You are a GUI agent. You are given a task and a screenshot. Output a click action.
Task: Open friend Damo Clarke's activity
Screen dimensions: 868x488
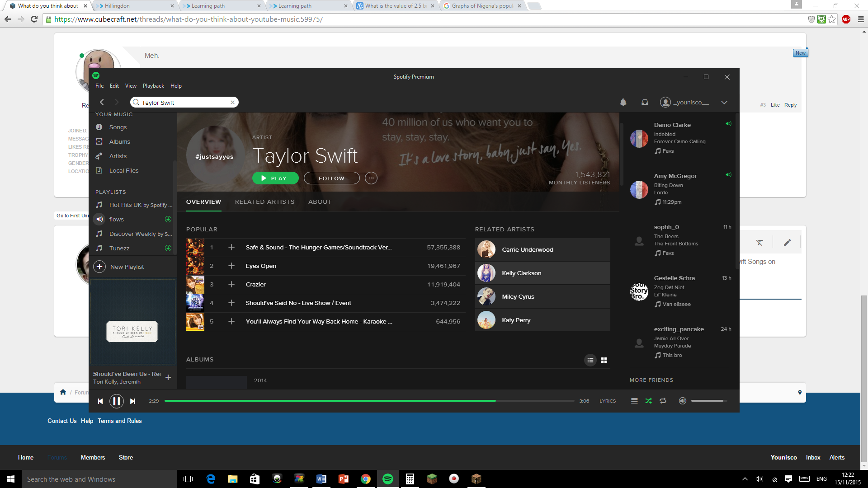point(681,138)
